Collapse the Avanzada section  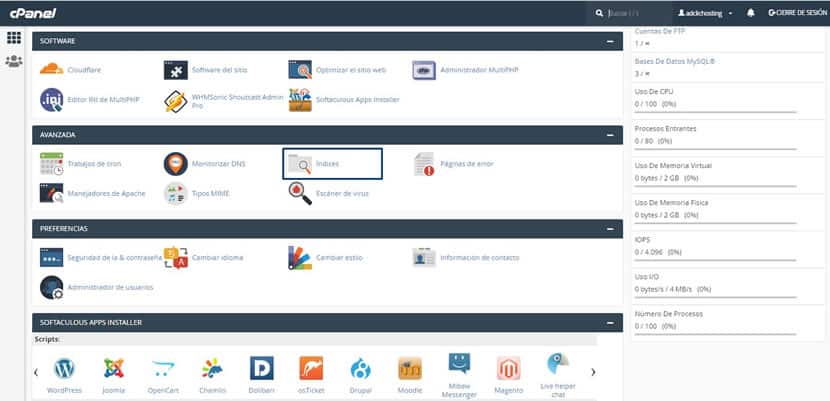coord(610,134)
